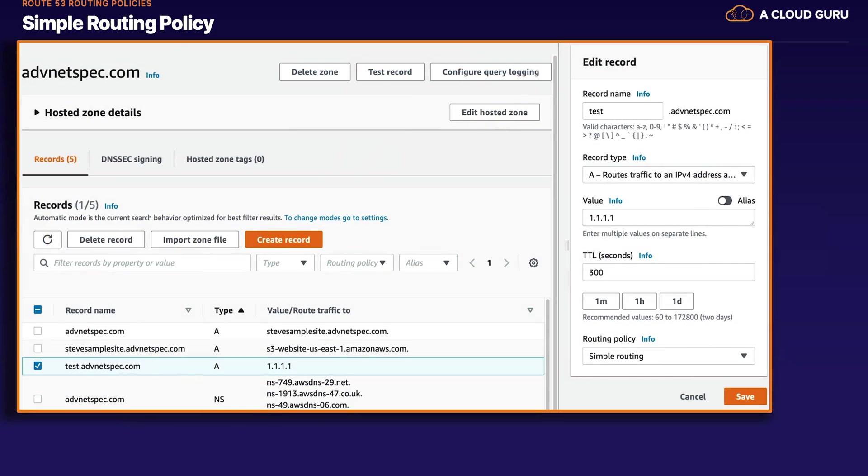Open the Simple routing policy dropdown
Viewport: 868px width, 476px height.
coord(668,356)
